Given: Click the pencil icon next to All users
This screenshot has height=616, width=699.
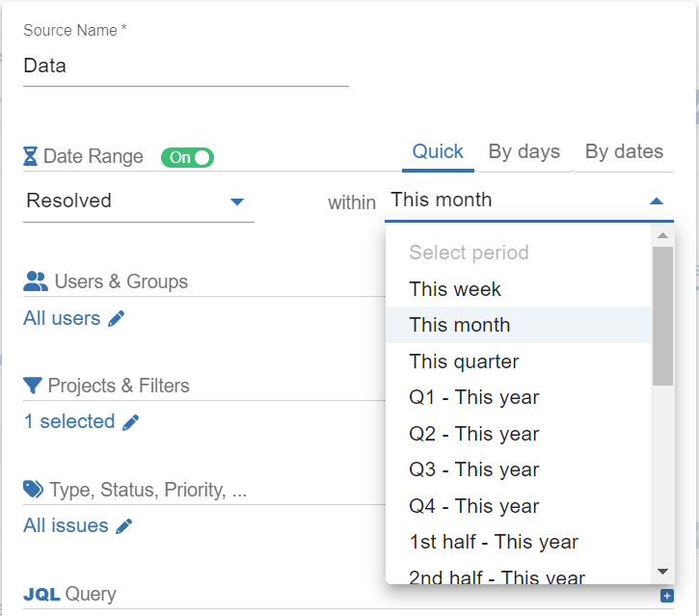Looking at the screenshot, I should [117, 319].
